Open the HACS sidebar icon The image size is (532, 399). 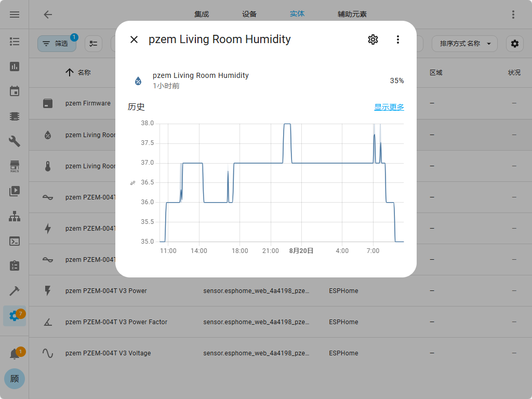[15, 166]
